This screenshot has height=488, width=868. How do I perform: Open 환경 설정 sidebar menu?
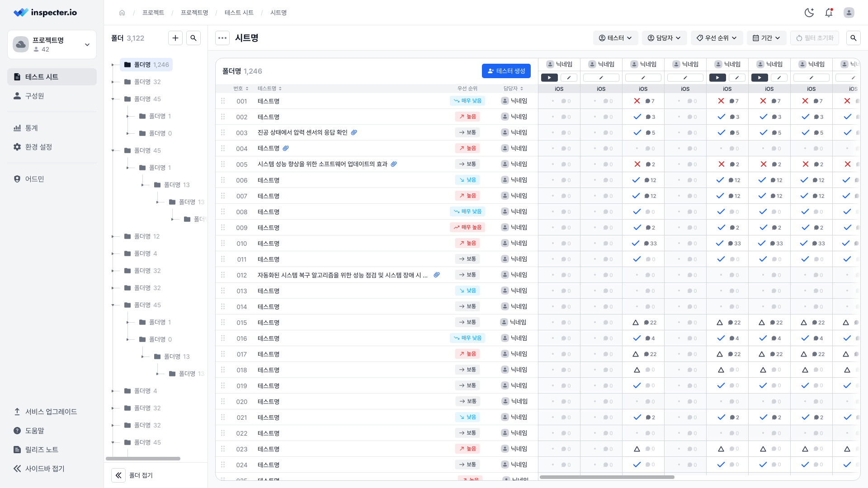tap(52, 147)
